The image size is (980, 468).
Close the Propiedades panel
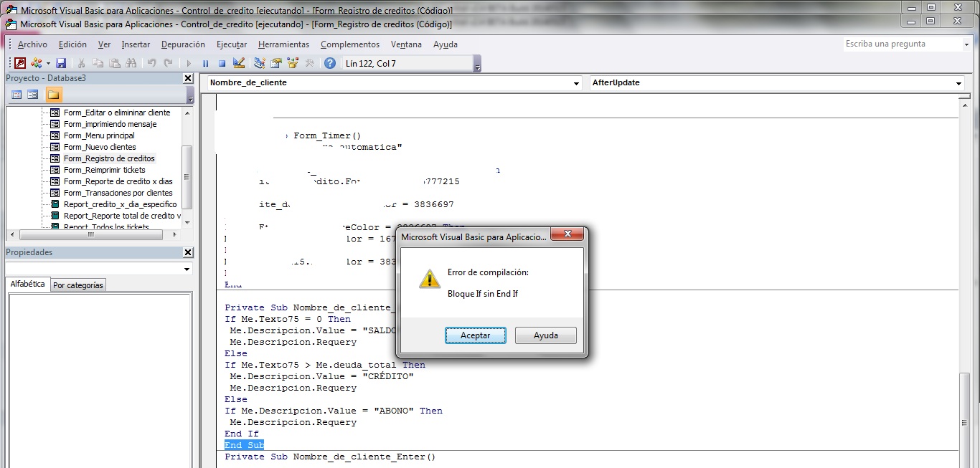coord(188,252)
